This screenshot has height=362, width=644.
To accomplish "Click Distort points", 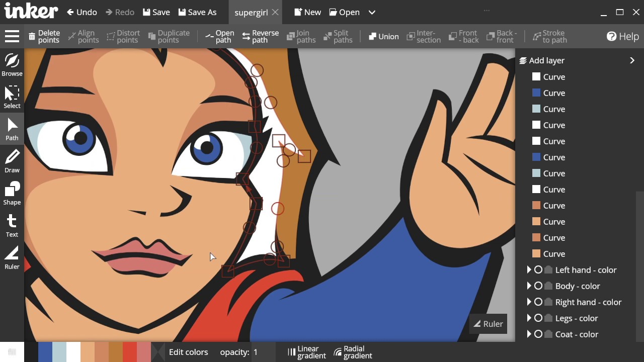I will point(123,36).
